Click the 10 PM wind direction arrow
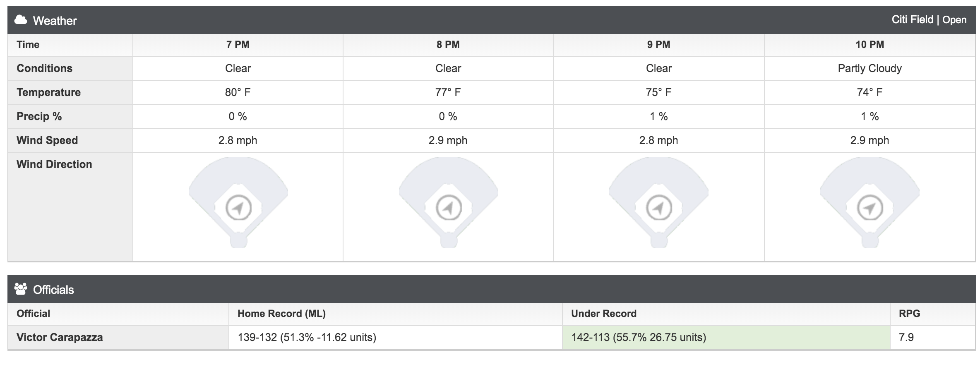 click(870, 208)
